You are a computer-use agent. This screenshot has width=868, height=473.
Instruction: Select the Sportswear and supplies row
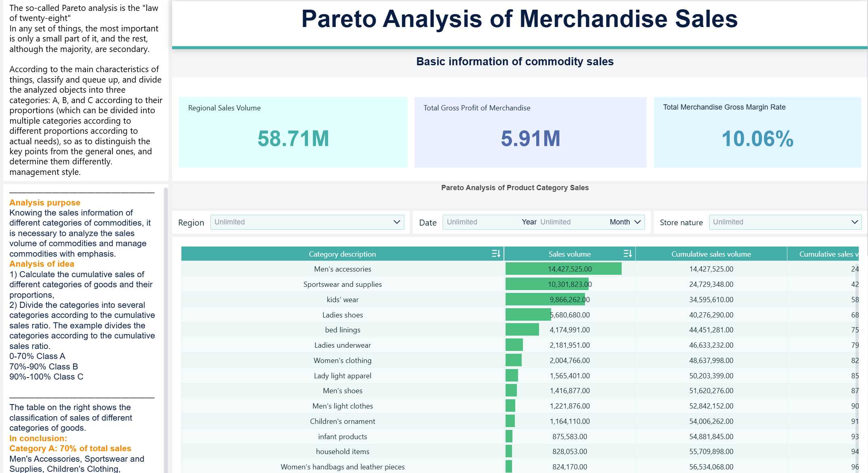(520, 284)
